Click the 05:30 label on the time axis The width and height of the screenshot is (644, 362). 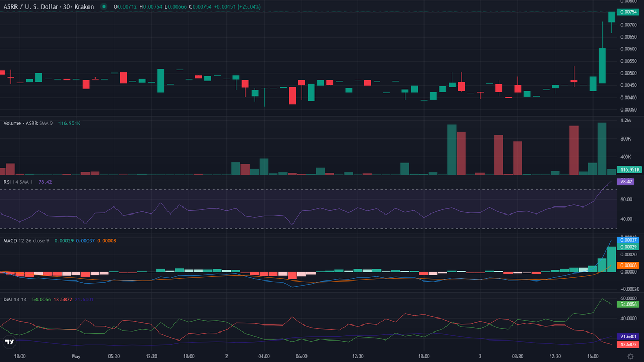114,356
